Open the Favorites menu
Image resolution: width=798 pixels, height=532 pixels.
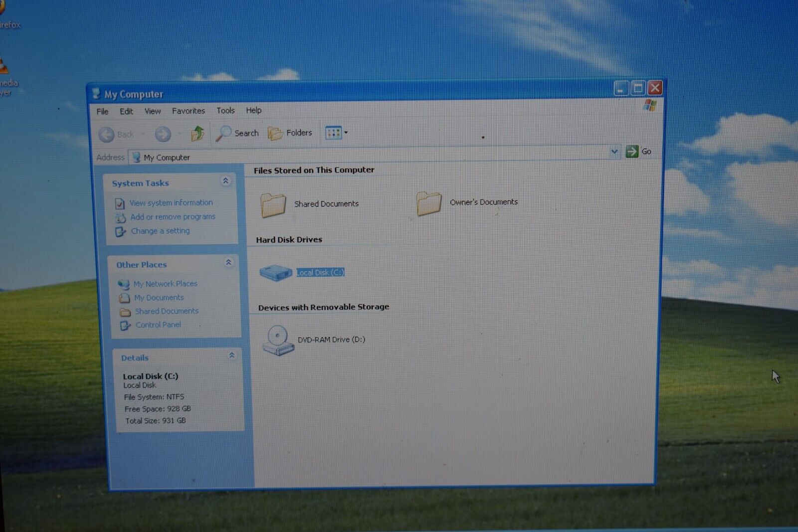tap(189, 111)
